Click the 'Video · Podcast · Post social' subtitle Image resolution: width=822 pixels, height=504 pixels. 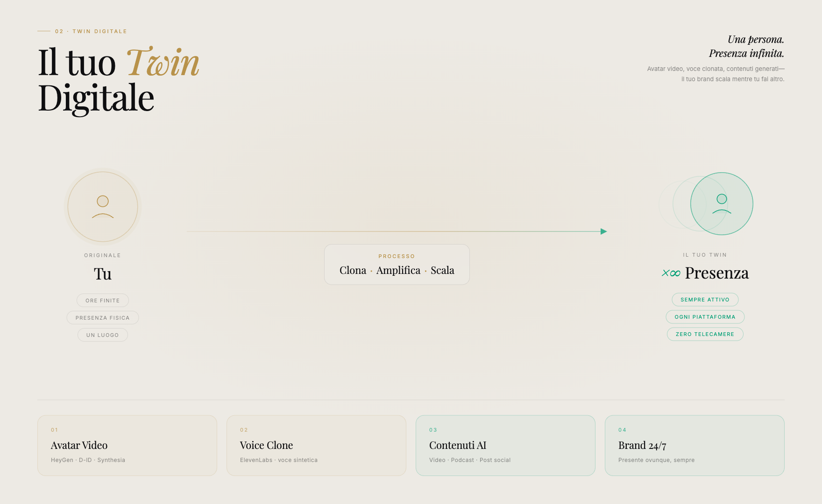pos(470,460)
